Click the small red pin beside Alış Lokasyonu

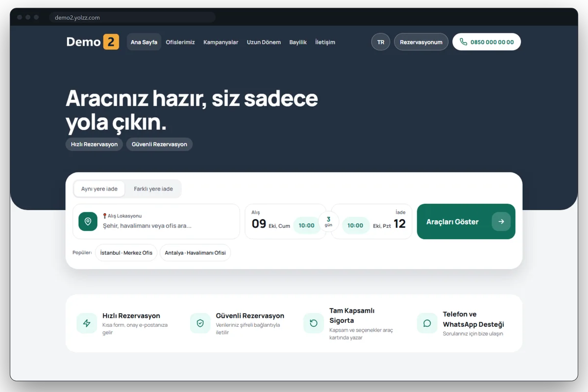tap(105, 216)
